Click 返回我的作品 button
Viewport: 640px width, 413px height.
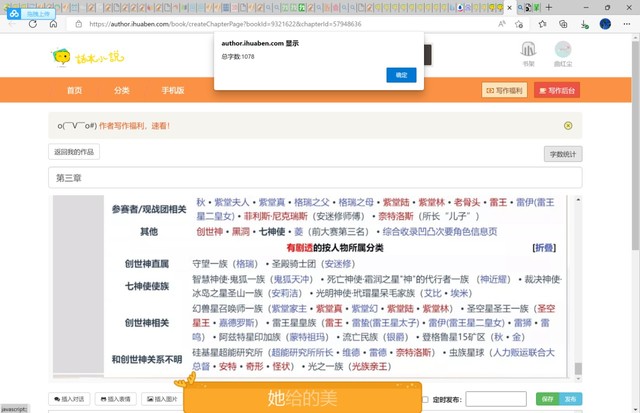tap(74, 152)
